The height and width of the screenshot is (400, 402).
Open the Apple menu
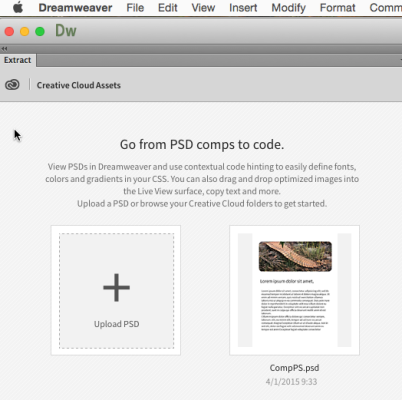tap(18, 7)
